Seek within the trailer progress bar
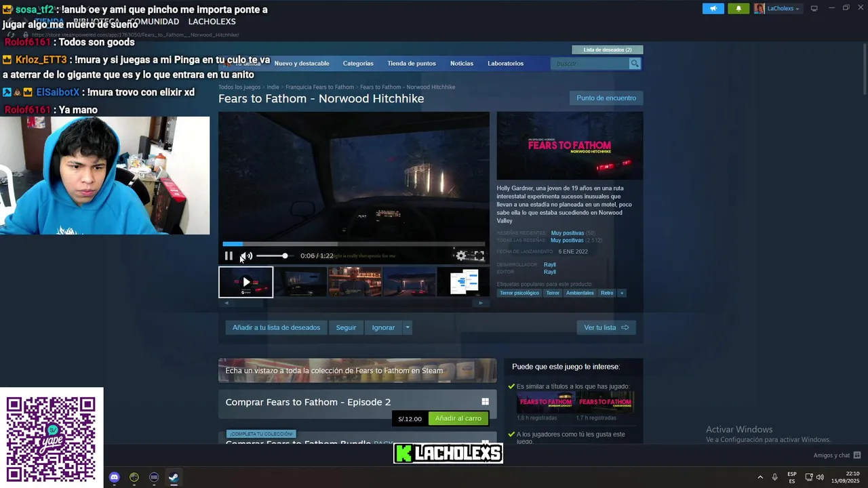 (353, 244)
